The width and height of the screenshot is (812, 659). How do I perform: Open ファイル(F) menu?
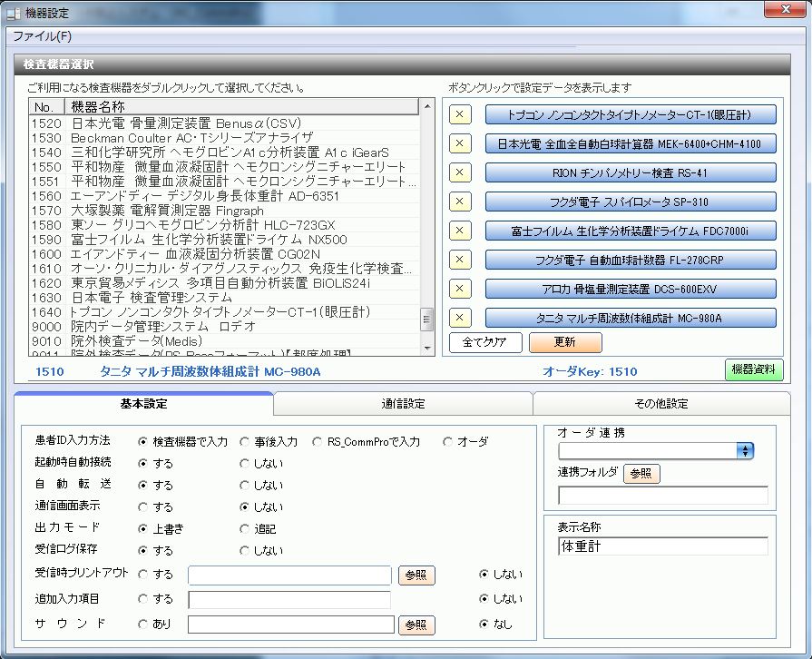42,36
